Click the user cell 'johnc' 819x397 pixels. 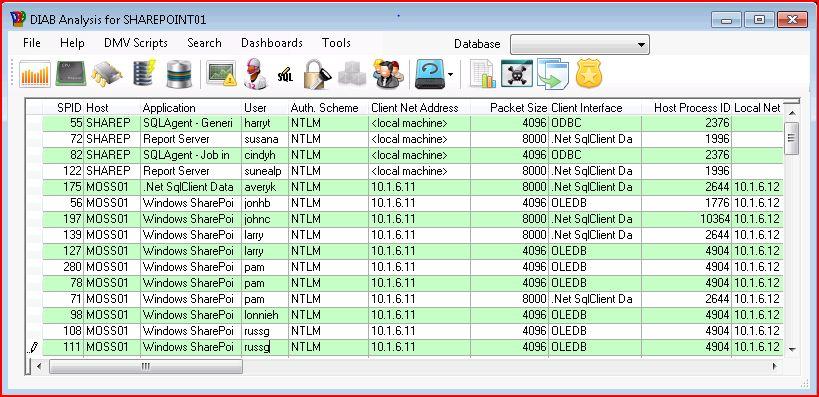265,219
